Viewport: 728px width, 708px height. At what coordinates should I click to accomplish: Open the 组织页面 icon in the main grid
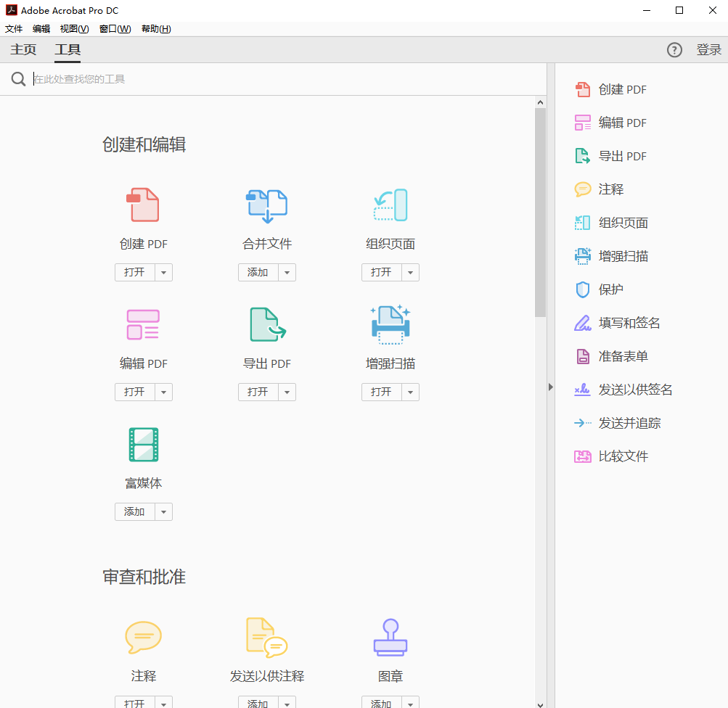[x=390, y=205]
